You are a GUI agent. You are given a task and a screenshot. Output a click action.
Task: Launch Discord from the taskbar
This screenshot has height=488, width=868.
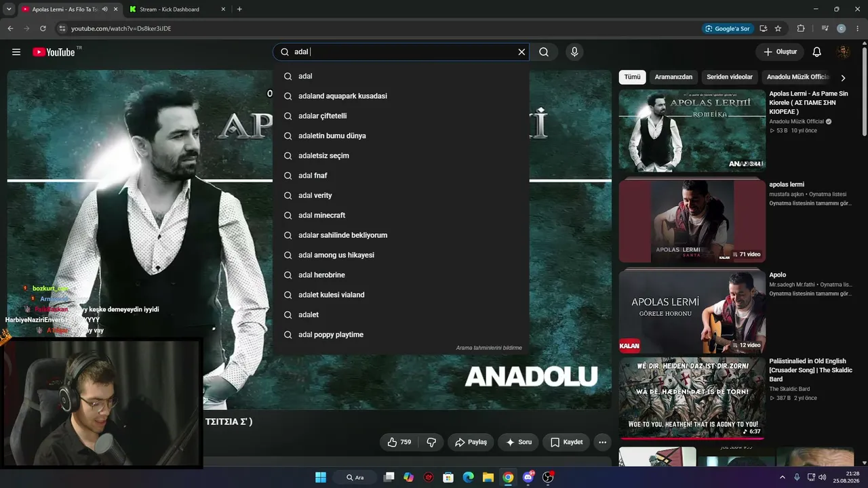coord(528,477)
